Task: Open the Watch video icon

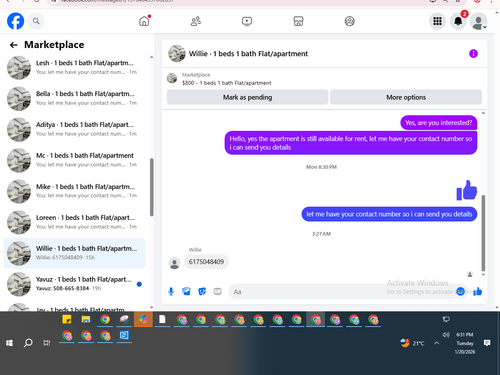Action: coord(247,21)
